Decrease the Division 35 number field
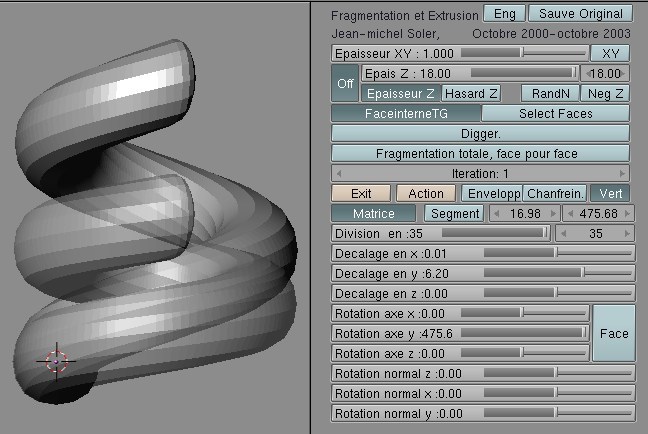The width and height of the screenshot is (648, 434). click(x=563, y=234)
